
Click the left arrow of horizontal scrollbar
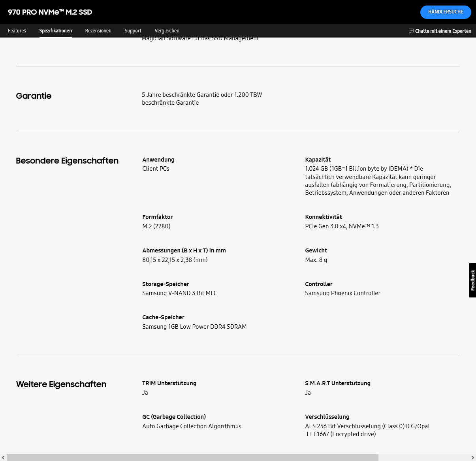pos(3,458)
